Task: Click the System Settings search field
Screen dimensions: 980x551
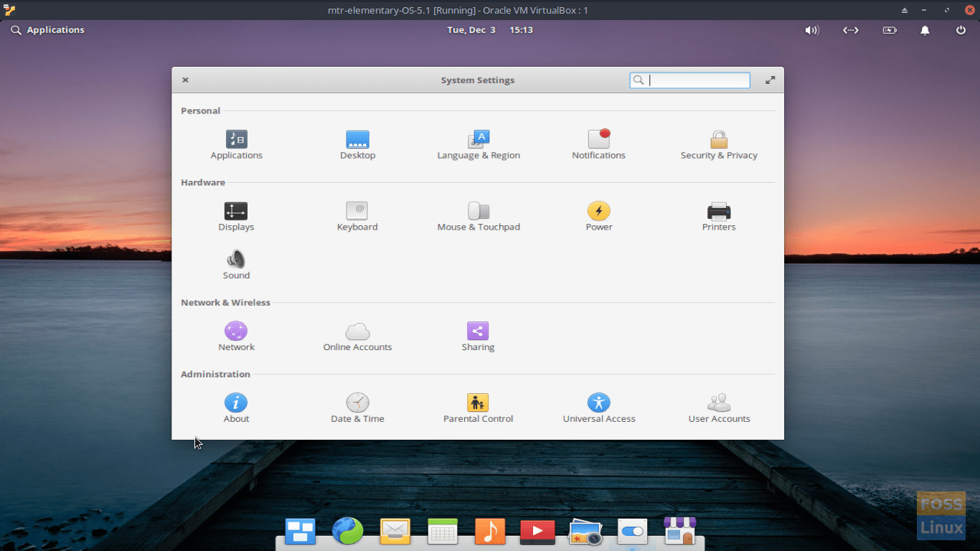Action: [696, 80]
